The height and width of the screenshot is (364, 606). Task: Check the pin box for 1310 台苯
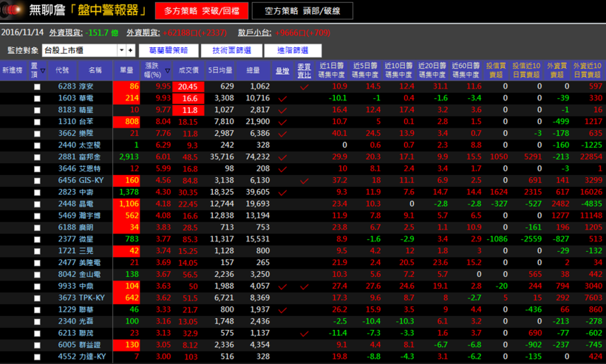coord(37,122)
